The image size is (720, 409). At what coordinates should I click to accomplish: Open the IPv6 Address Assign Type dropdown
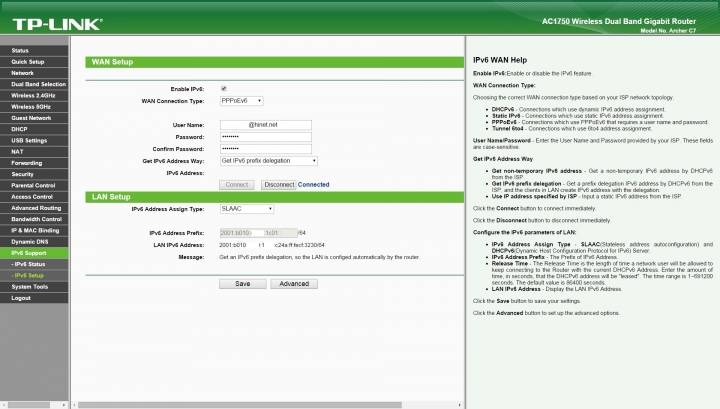pyautogui.click(x=247, y=209)
